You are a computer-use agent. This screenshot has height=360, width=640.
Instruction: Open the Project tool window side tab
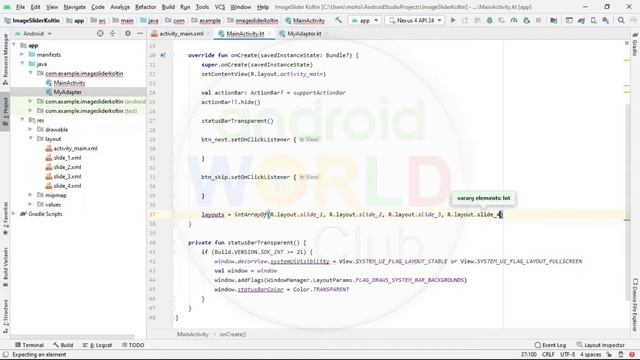tap(5, 111)
